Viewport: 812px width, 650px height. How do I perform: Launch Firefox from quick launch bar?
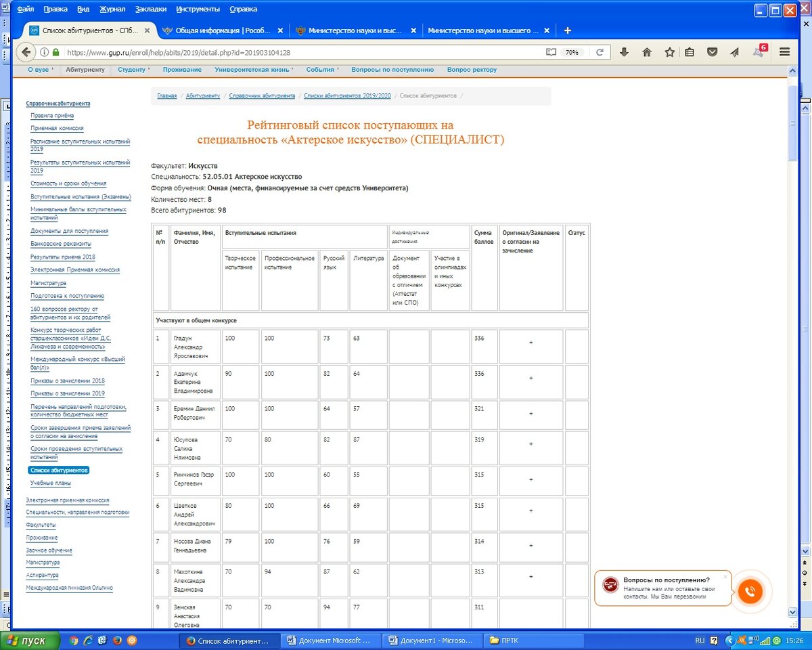click(x=117, y=640)
